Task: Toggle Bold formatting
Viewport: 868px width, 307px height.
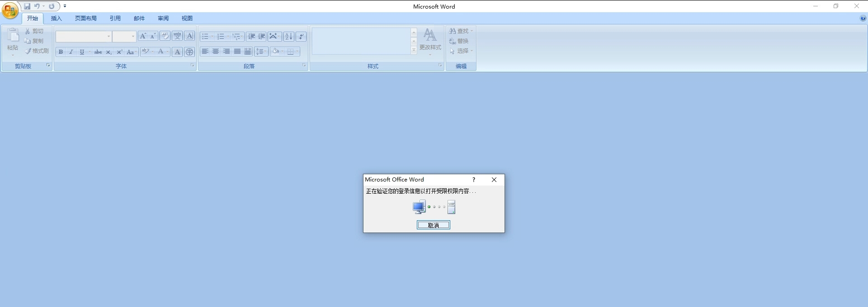Action: point(61,52)
